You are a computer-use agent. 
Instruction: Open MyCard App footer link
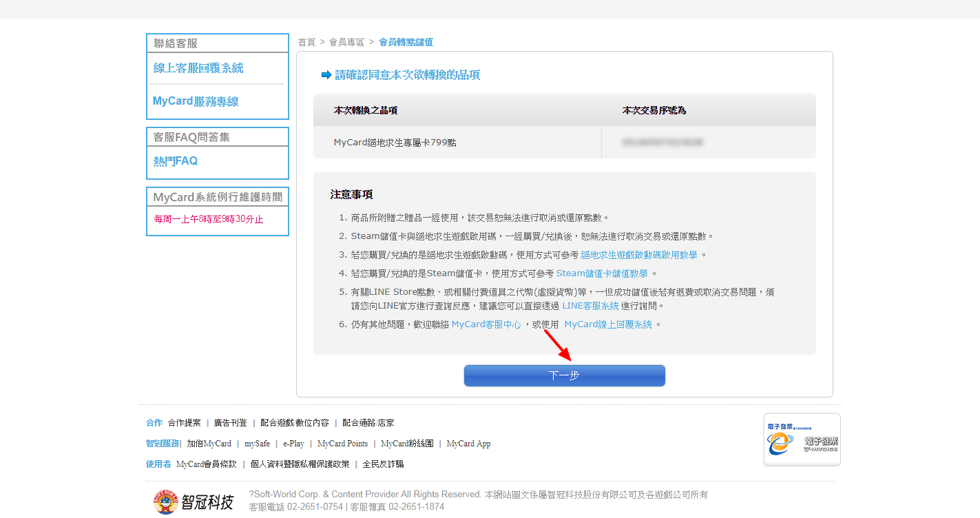coord(469,444)
